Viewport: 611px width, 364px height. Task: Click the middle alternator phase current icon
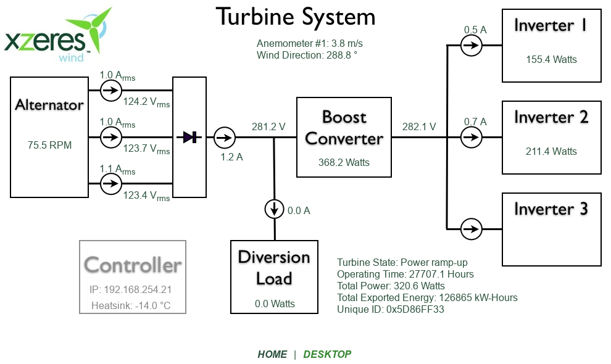tap(111, 137)
